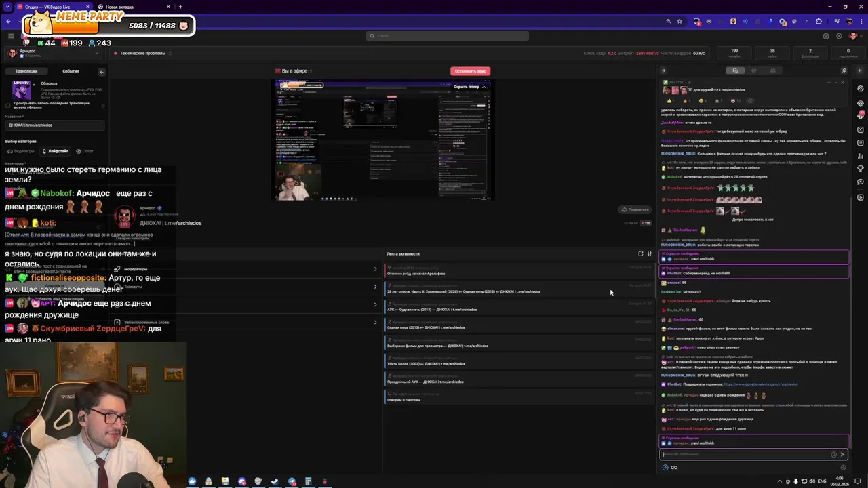This screenshot has width=868, height=488.
Task: Expand the Заблокированные слова row chevron
Action: 375,322
